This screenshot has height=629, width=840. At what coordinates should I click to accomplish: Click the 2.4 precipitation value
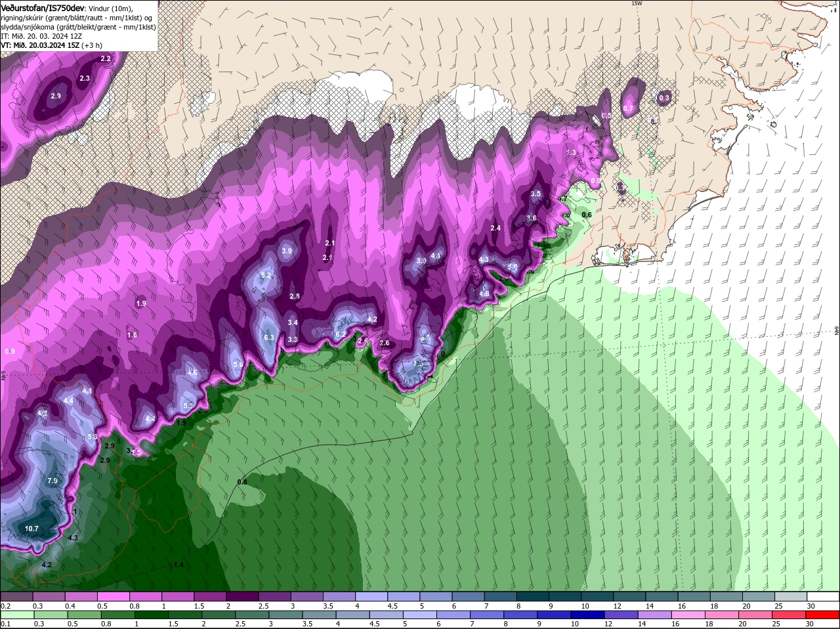(496, 228)
